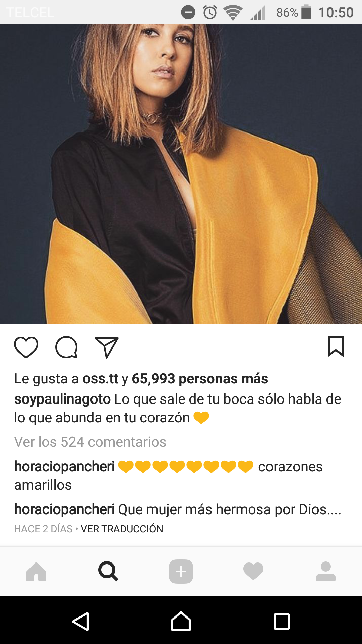Tap VER TRADUCCIÓN link
Image resolution: width=362 pixels, height=644 pixels.
click(x=122, y=529)
